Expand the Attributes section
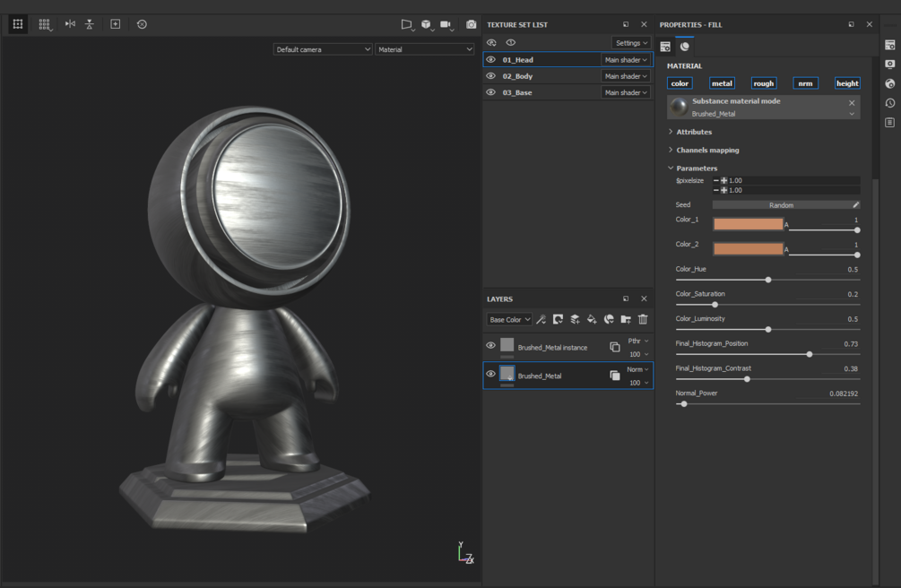This screenshot has width=901, height=588. (x=690, y=132)
